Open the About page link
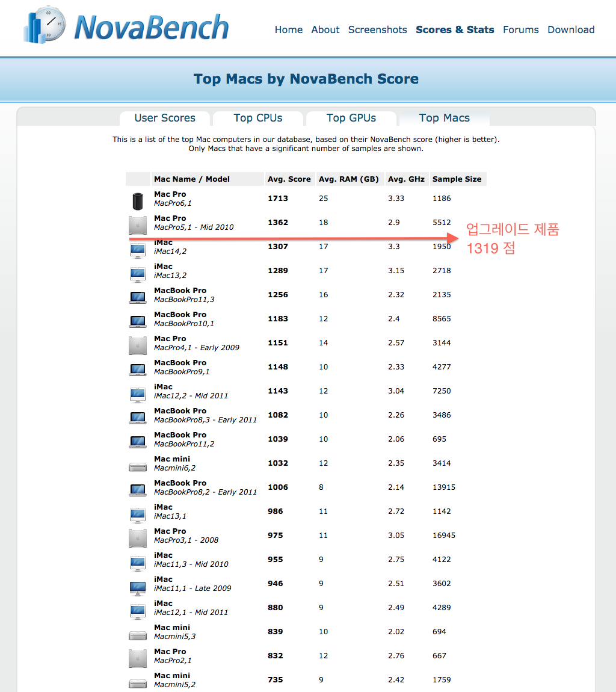 pos(325,29)
